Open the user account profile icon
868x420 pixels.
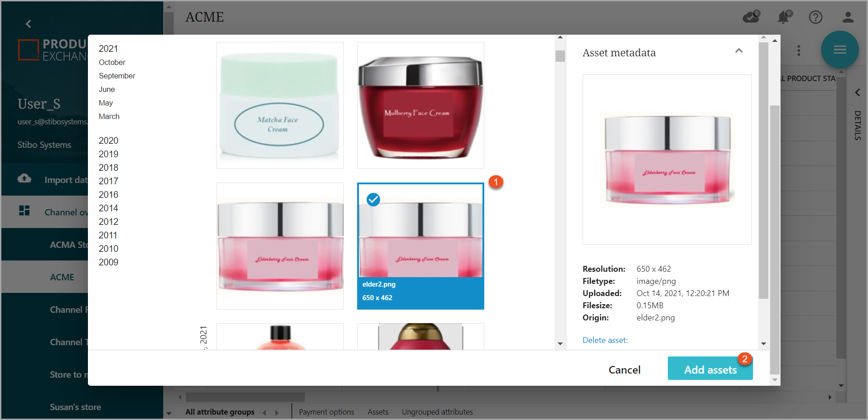click(x=848, y=17)
